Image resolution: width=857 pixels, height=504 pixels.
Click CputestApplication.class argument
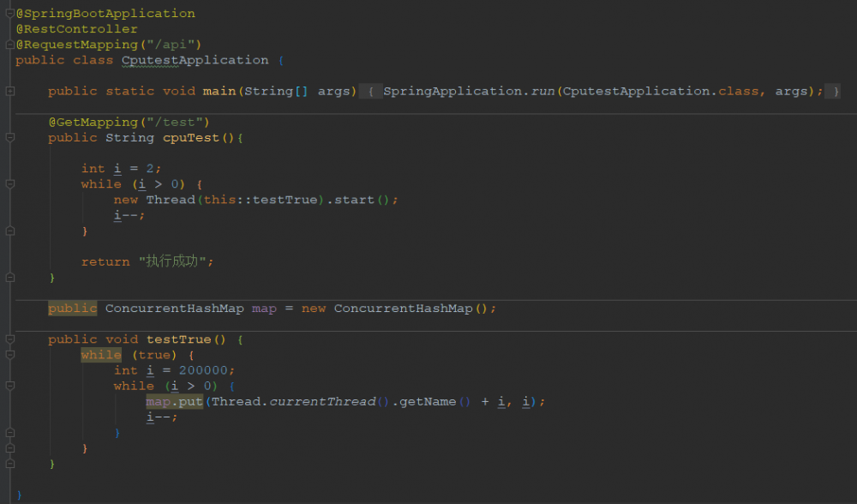click(661, 92)
